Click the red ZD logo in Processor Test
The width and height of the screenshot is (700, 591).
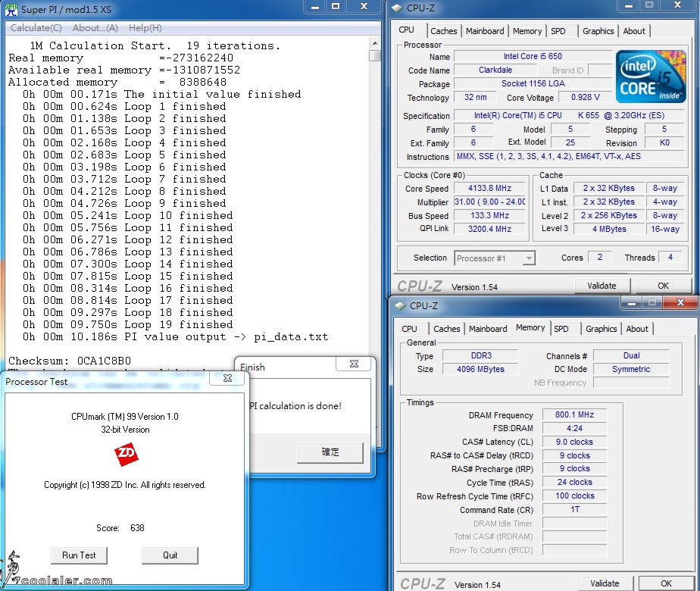126,455
